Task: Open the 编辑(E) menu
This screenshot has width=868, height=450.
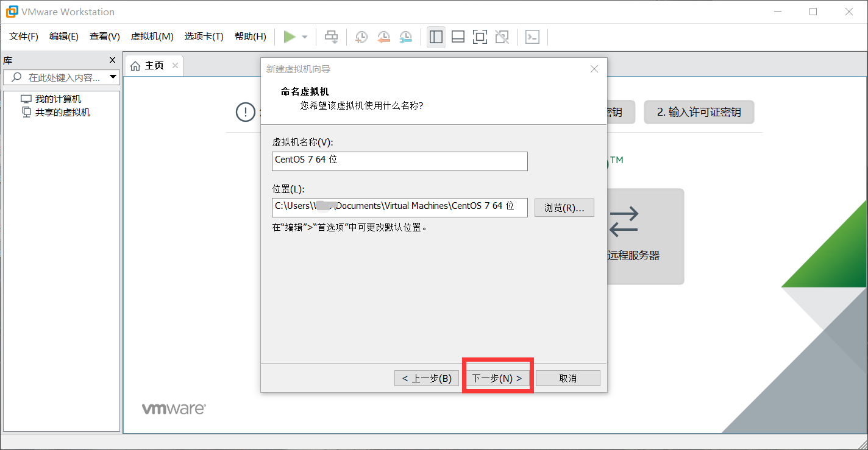Action: click(64, 37)
